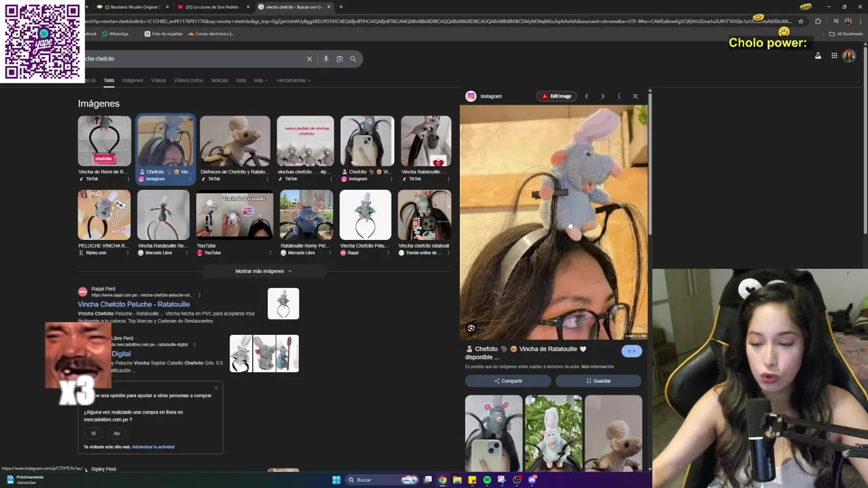Open WhatsApp bookmark

(x=115, y=34)
